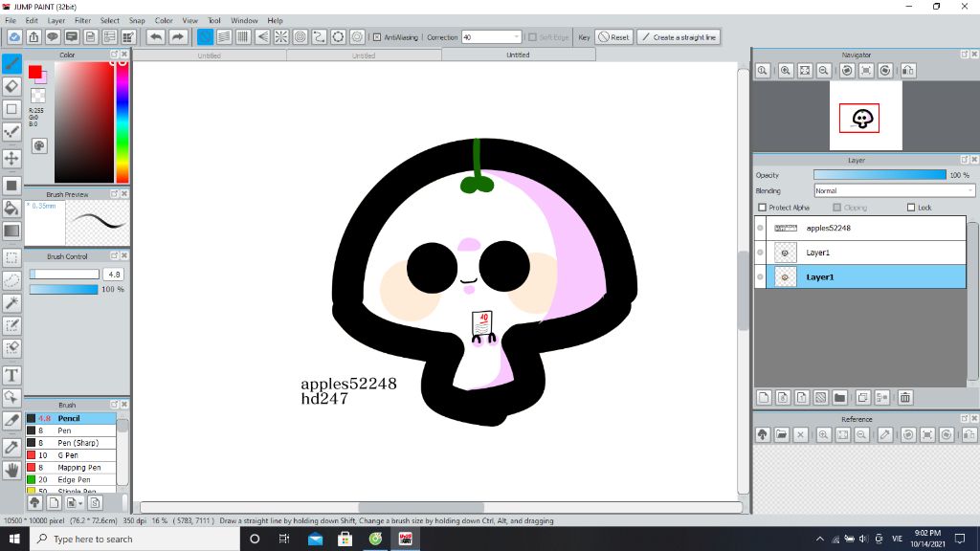
Task: Select the Magic Wand tool
Action: [x=11, y=302]
